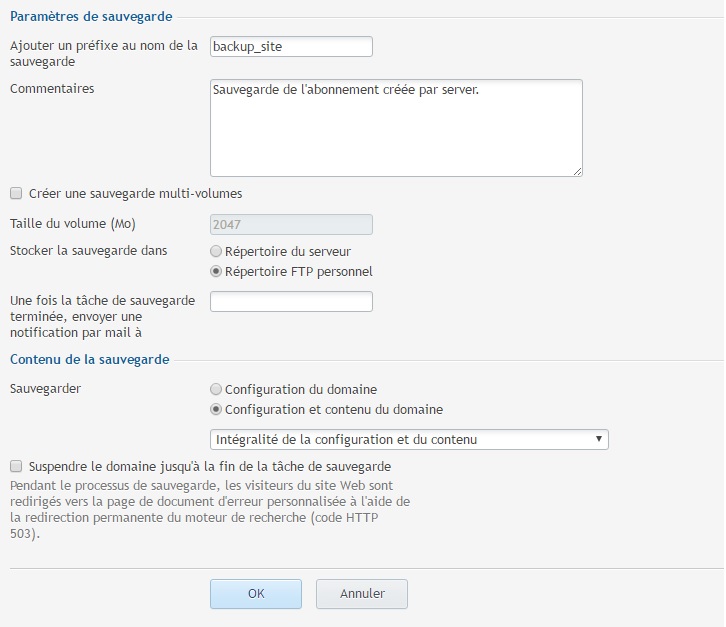The image size is (726, 627).
Task: Select "Répertoire du serveur" storage option
Action: point(216,251)
